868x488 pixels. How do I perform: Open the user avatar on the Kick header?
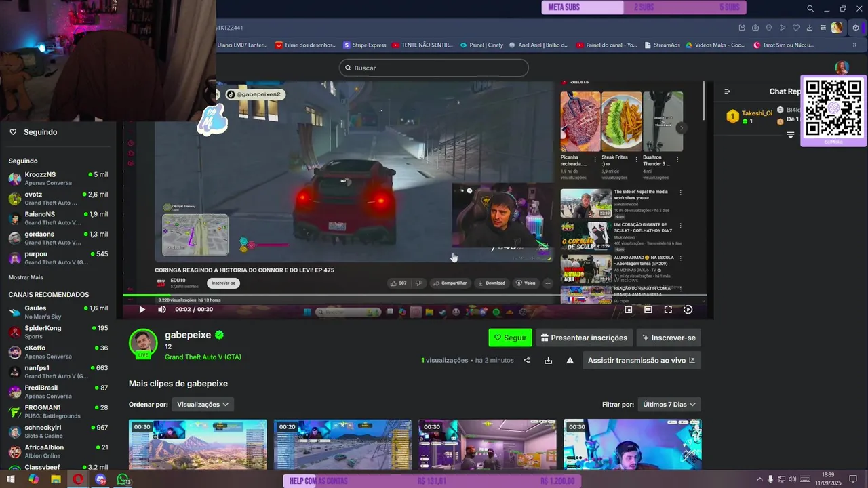point(842,67)
